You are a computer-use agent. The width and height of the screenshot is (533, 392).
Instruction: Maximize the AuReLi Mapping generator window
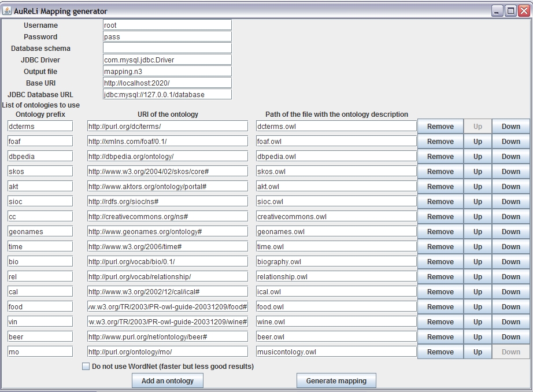[510, 11]
